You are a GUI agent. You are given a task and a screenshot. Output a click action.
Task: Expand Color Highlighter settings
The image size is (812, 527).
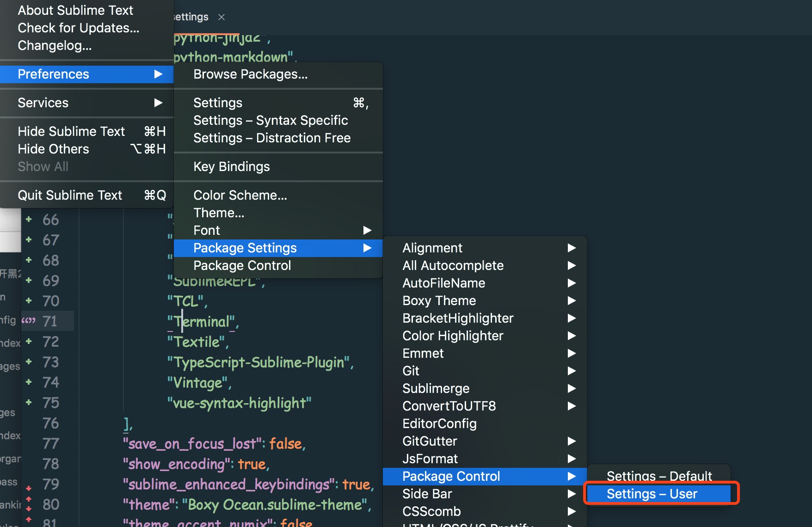point(485,336)
